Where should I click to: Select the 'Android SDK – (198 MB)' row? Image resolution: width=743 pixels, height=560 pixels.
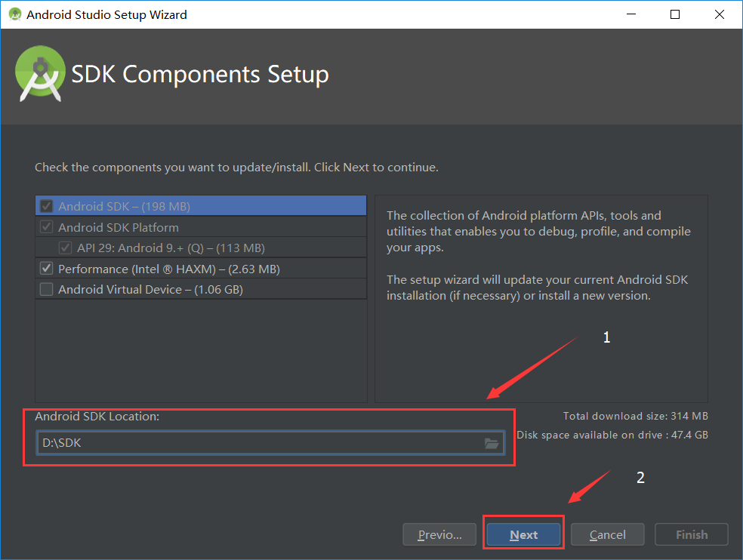(x=201, y=206)
